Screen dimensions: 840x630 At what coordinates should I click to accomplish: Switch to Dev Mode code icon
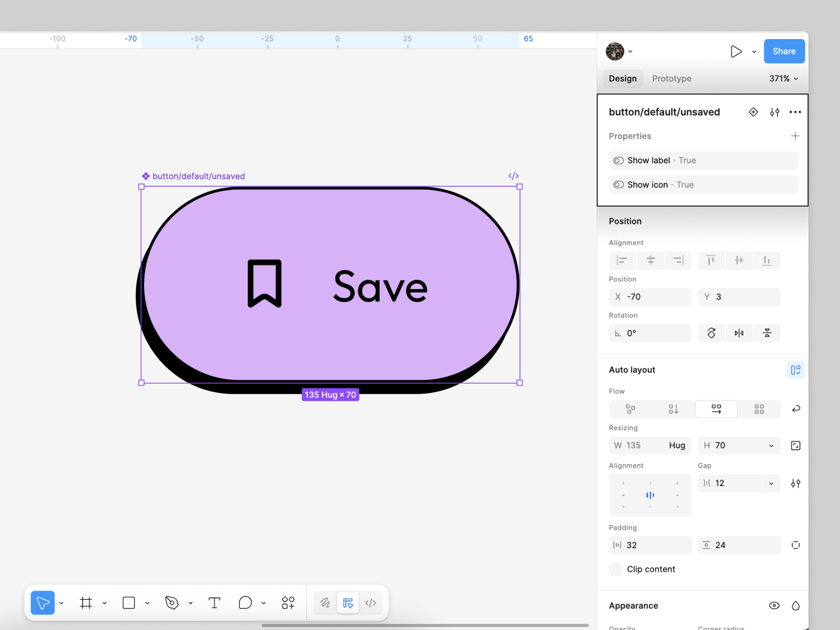pyautogui.click(x=371, y=603)
